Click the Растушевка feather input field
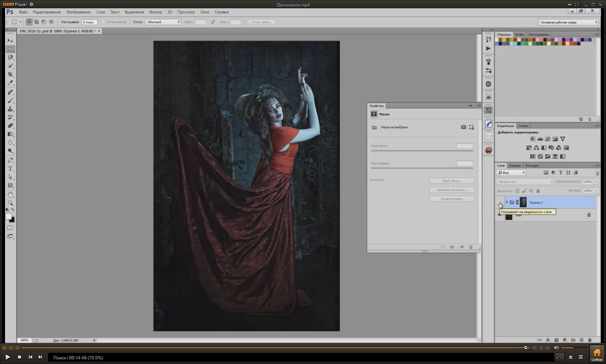The image size is (606, 364). (x=90, y=22)
